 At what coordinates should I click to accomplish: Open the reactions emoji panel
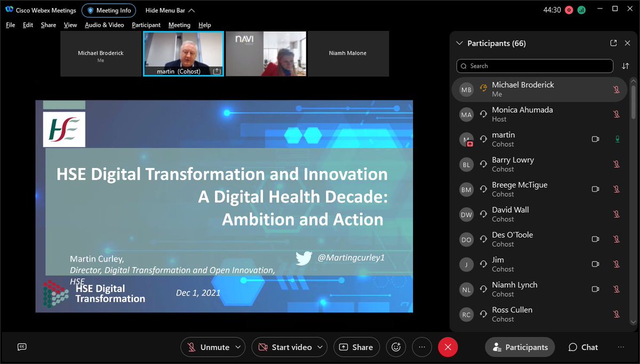(396, 347)
